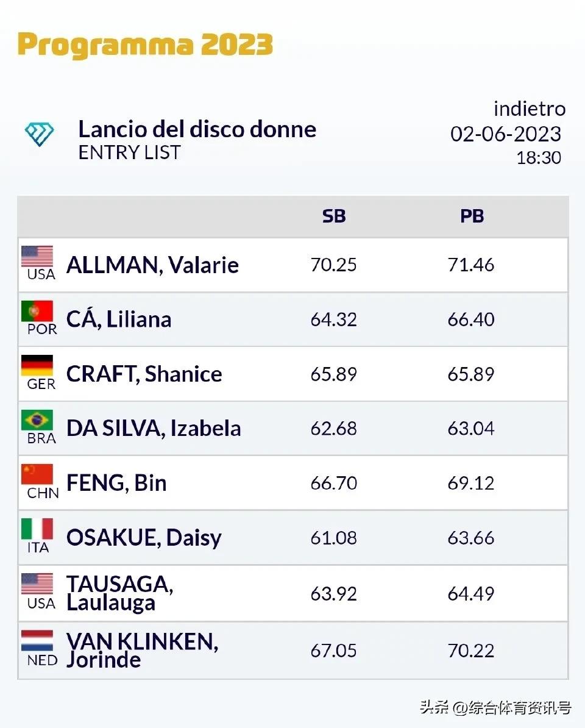The image size is (585, 728).
Task: Select the VAN KLINKEN, Jorinde entry
Action: (x=142, y=650)
